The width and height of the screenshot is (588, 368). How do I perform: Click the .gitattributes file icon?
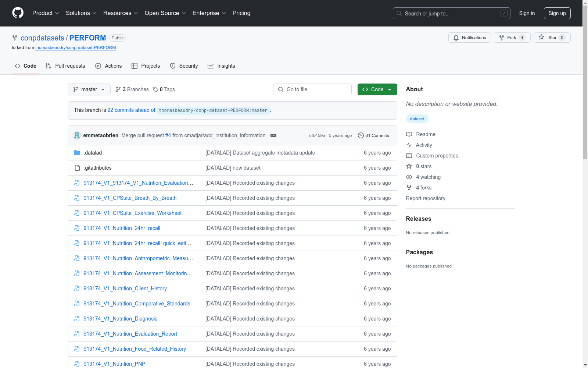(x=77, y=168)
